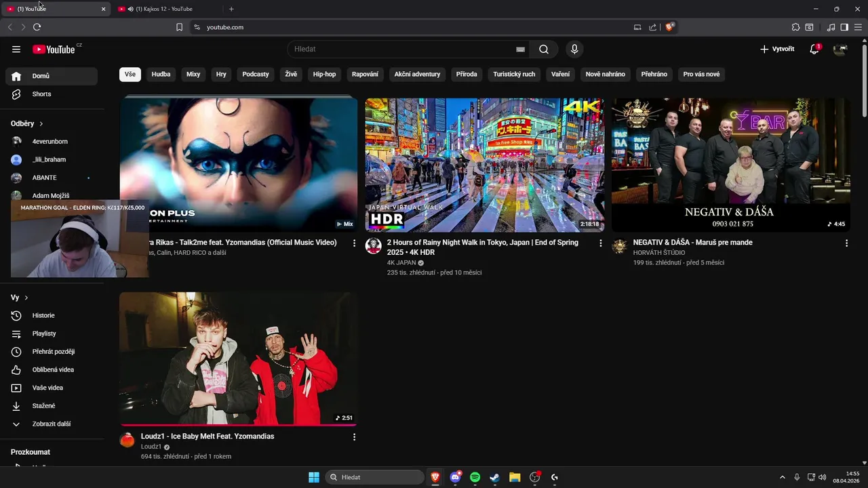Open Shorts in sidebar
The width and height of the screenshot is (868, 488).
click(x=52, y=94)
